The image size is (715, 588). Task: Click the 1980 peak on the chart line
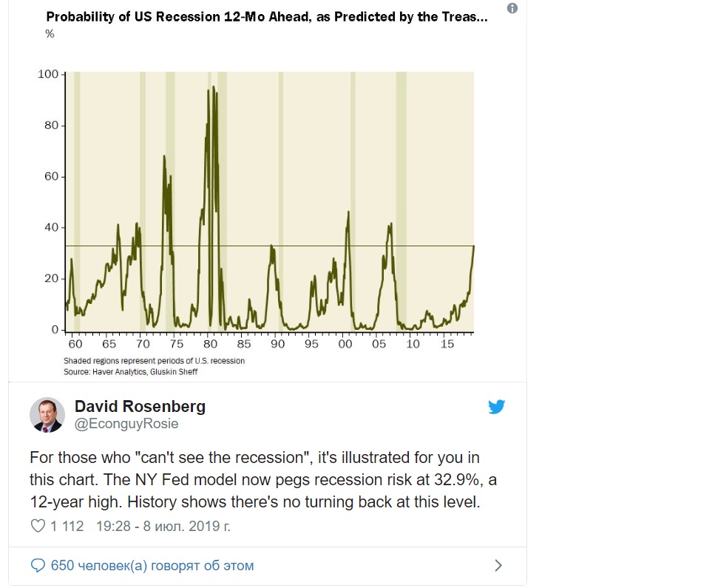(214, 87)
